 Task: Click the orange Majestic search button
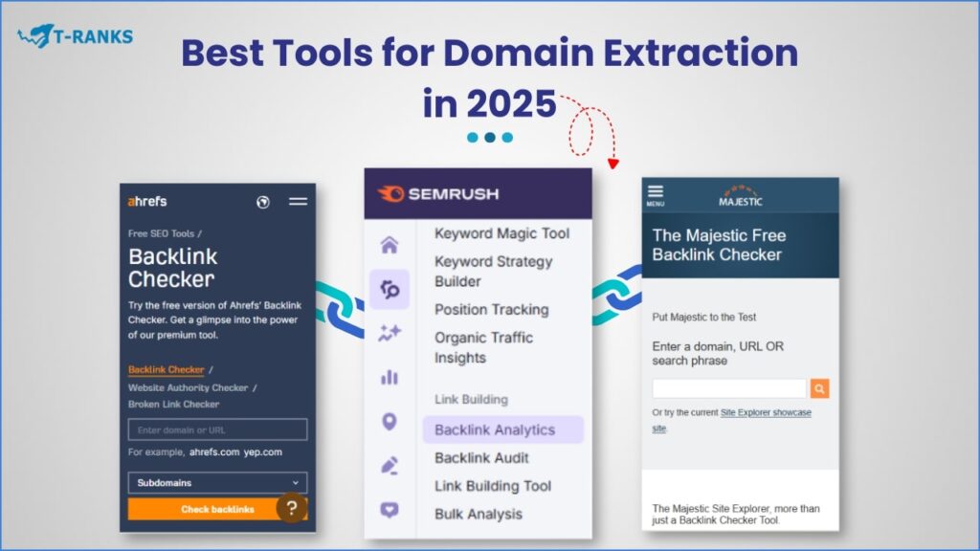pyautogui.click(x=819, y=388)
